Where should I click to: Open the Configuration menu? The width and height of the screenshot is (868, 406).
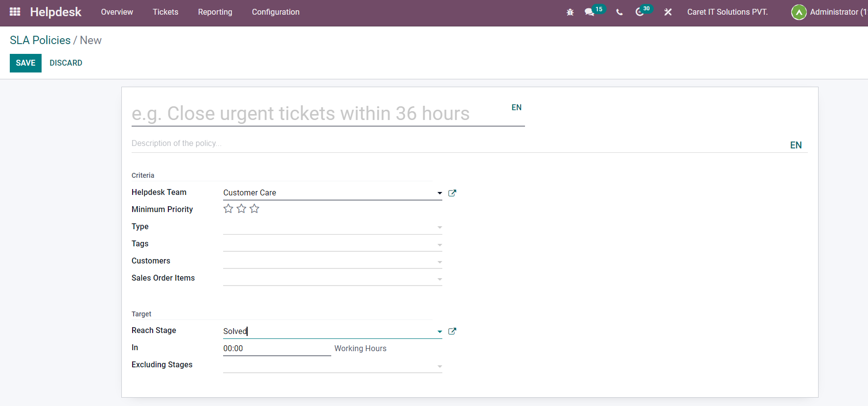click(275, 12)
